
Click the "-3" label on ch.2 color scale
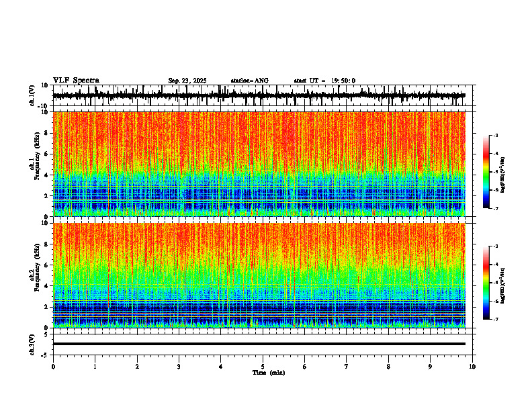pos(496,246)
